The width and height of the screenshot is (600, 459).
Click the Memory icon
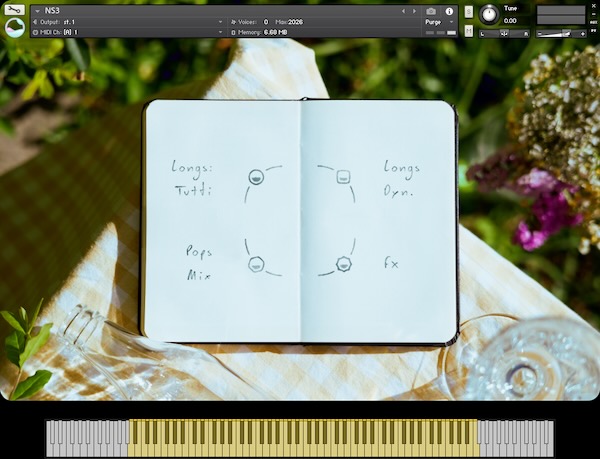pos(233,33)
